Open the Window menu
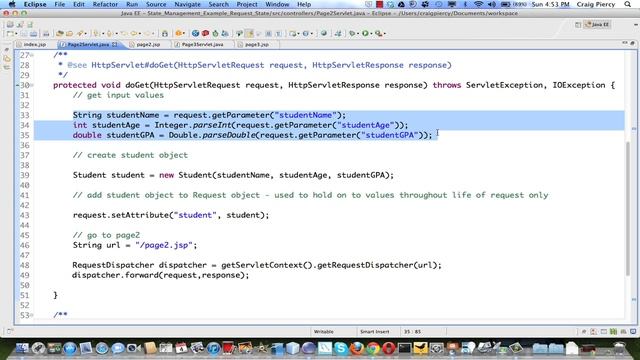 pos(277,4)
